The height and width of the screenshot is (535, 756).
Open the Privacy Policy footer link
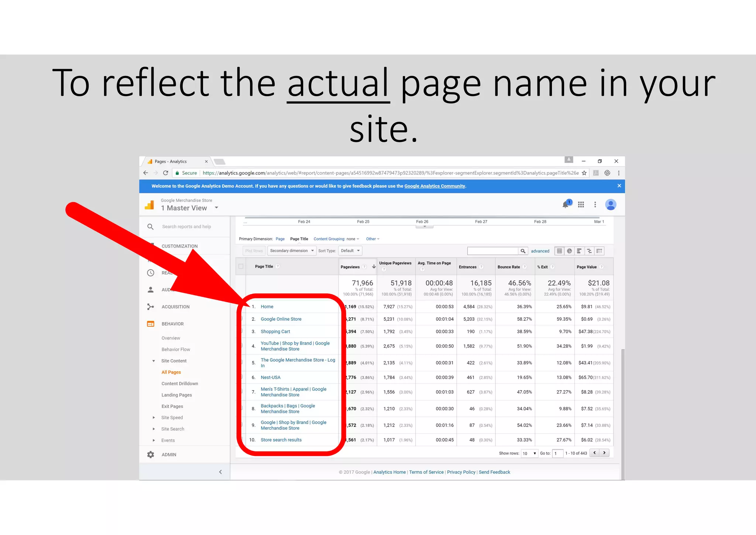click(x=461, y=472)
